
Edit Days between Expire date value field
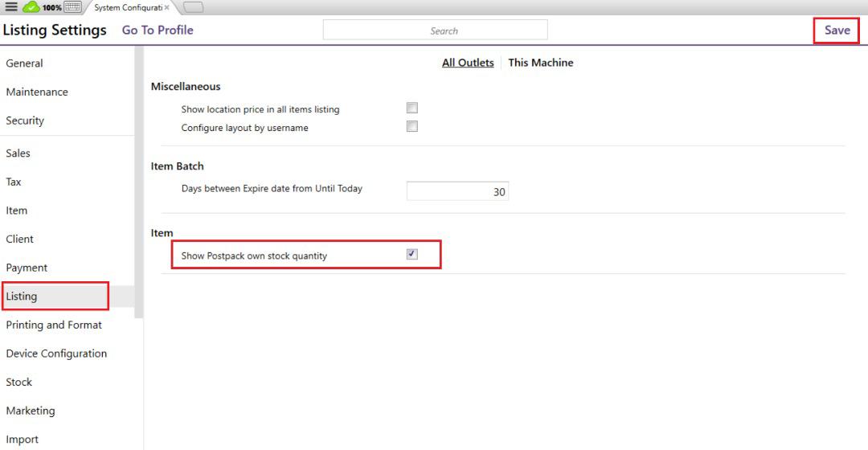pos(457,191)
